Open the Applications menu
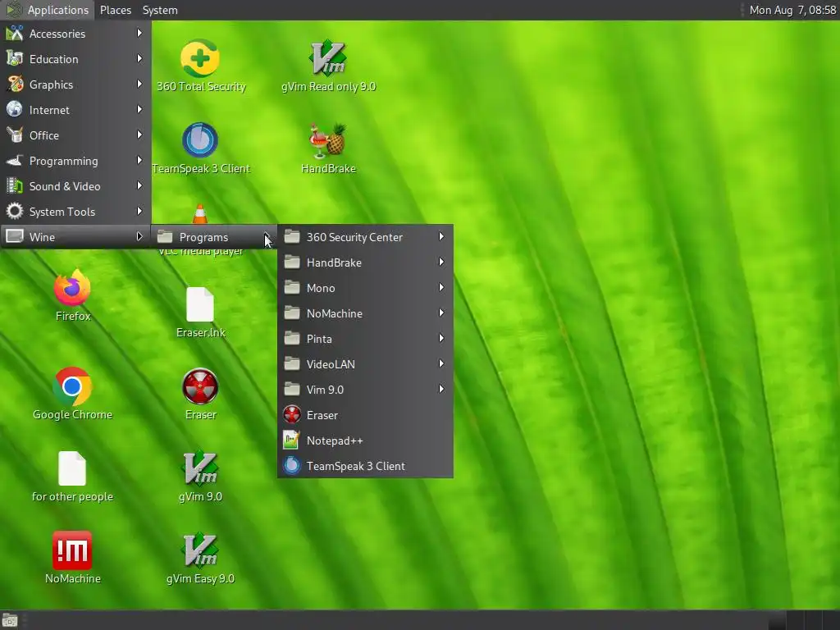The image size is (840, 630). [x=47, y=10]
